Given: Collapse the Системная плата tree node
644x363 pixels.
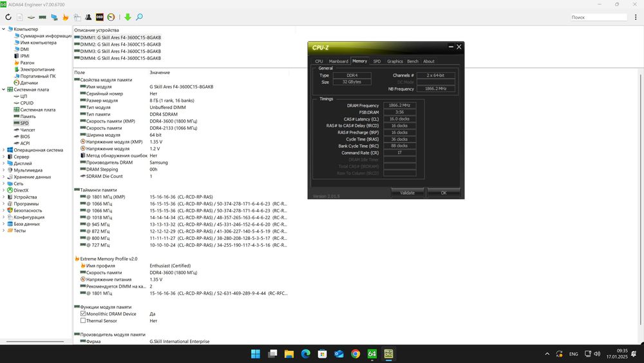Looking at the screenshot, I should click(x=4, y=89).
